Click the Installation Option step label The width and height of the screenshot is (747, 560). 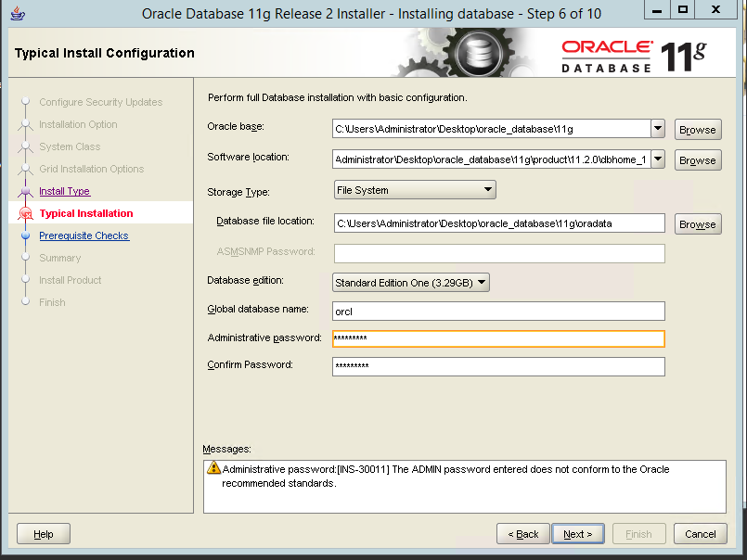click(x=78, y=124)
